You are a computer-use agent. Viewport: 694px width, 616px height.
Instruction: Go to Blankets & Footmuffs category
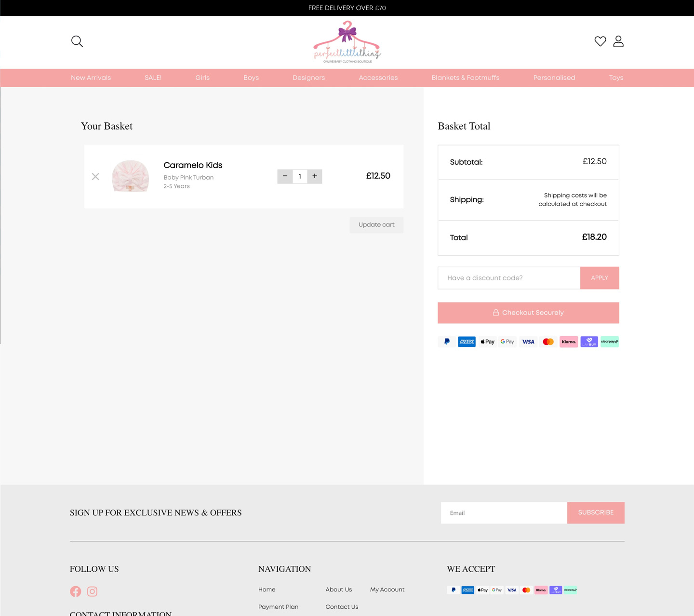click(465, 78)
